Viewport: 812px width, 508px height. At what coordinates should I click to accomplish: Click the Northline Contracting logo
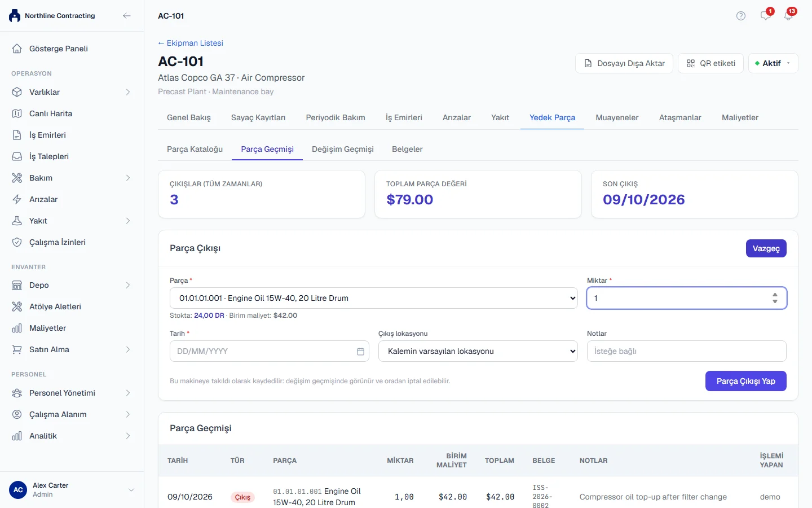(15, 16)
